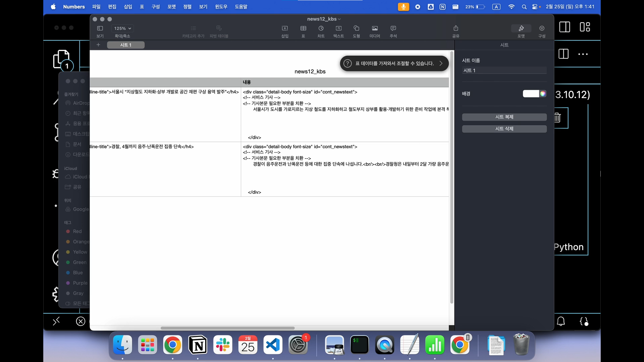Click the sheet name input field
This screenshot has height=362, width=644.
click(504, 70)
